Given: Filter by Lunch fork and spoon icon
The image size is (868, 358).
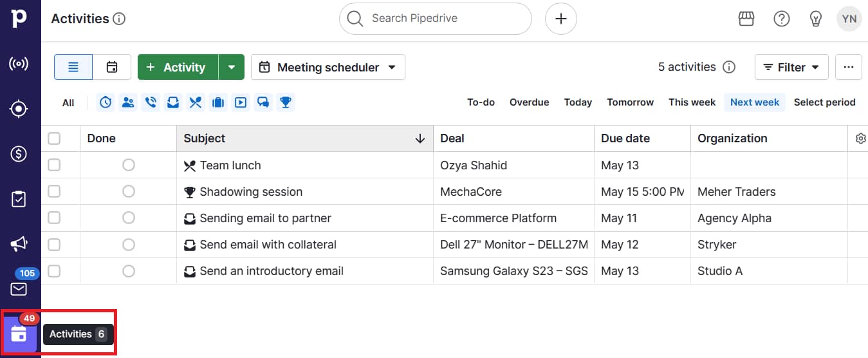Looking at the screenshot, I should click(196, 102).
